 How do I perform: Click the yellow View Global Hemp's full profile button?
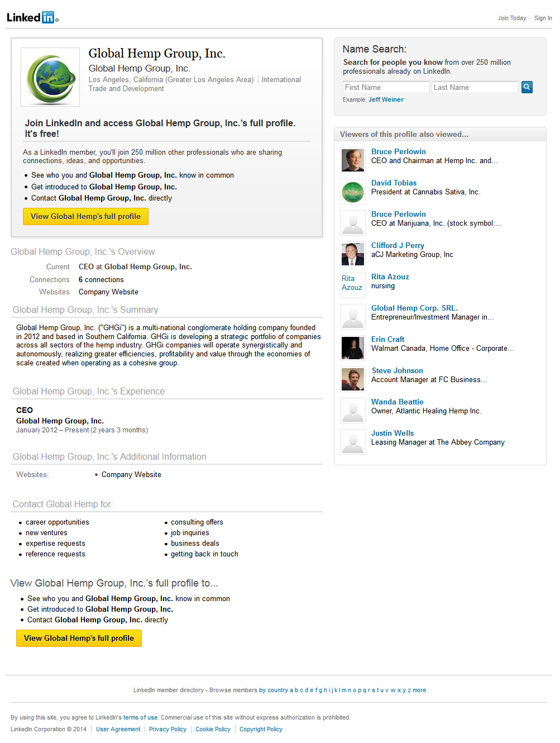(85, 216)
